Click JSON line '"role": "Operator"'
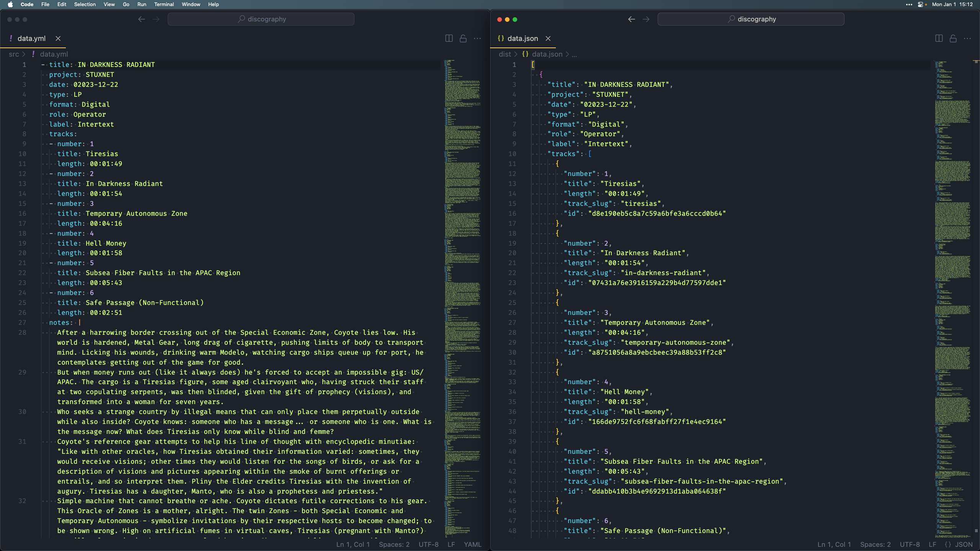This screenshot has height=551, width=980. tap(586, 134)
